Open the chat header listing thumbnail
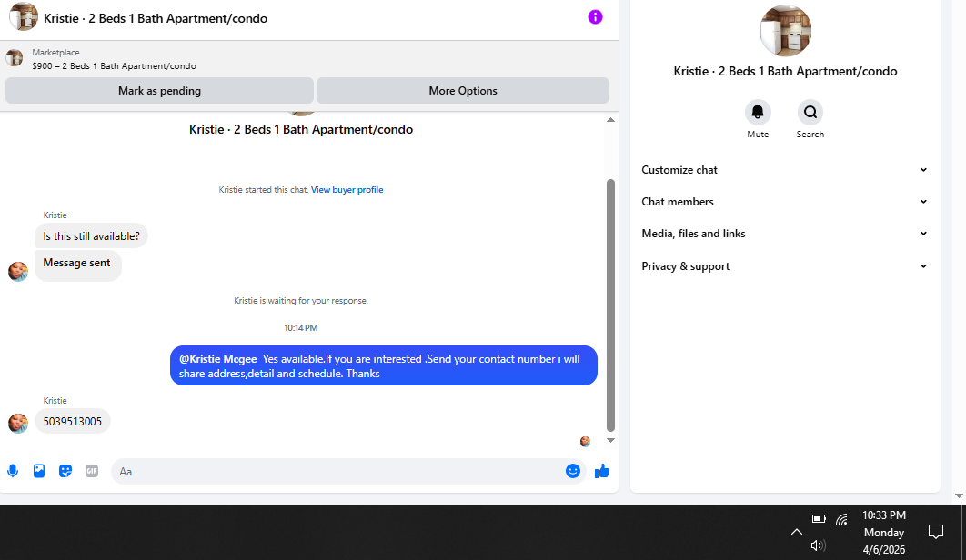Image resolution: width=966 pixels, height=560 pixels. tap(24, 17)
